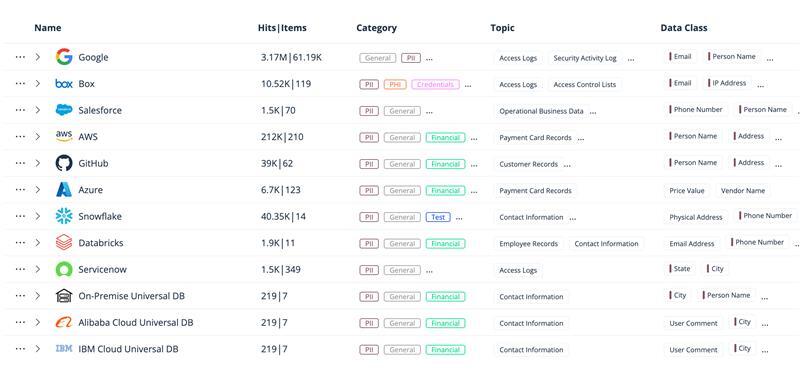Expand the Servicenow row chevron
The width and height of the screenshot is (800, 372).
point(38,269)
